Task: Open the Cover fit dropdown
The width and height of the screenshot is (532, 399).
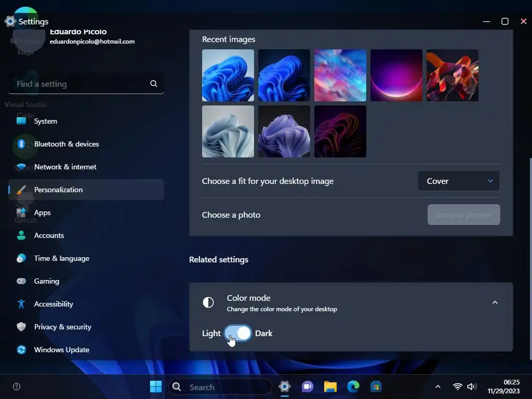Action: pyautogui.click(x=458, y=181)
